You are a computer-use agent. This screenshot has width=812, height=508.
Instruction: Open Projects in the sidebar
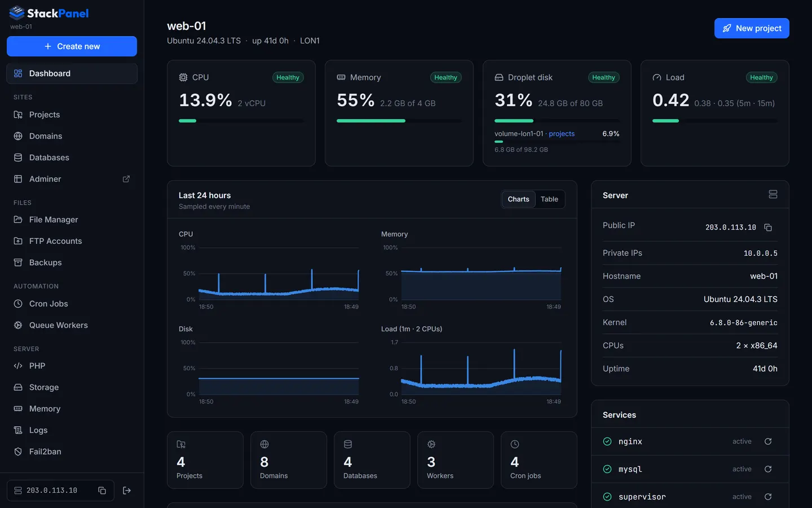[72, 115]
